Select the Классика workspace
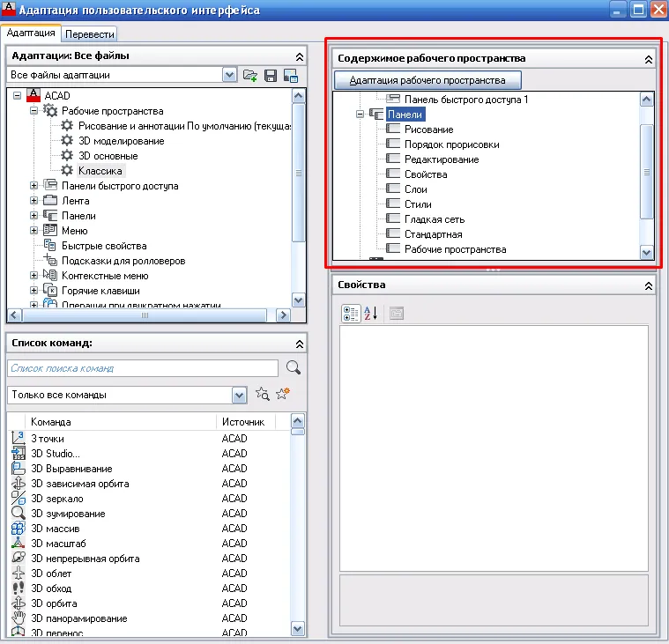The width and height of the screenshot is (669, 644). pyautogui.click(x=100, y=171)
